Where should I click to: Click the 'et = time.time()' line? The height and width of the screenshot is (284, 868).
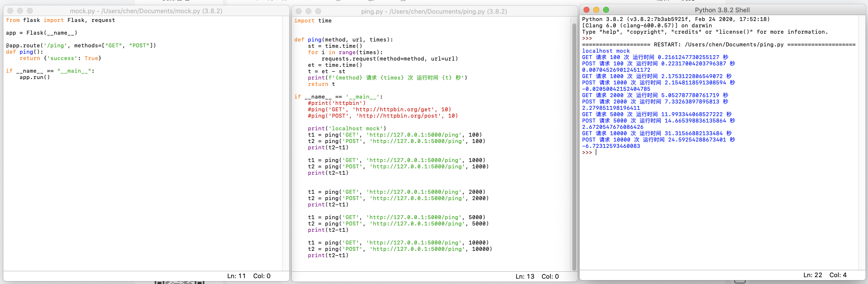335,65
